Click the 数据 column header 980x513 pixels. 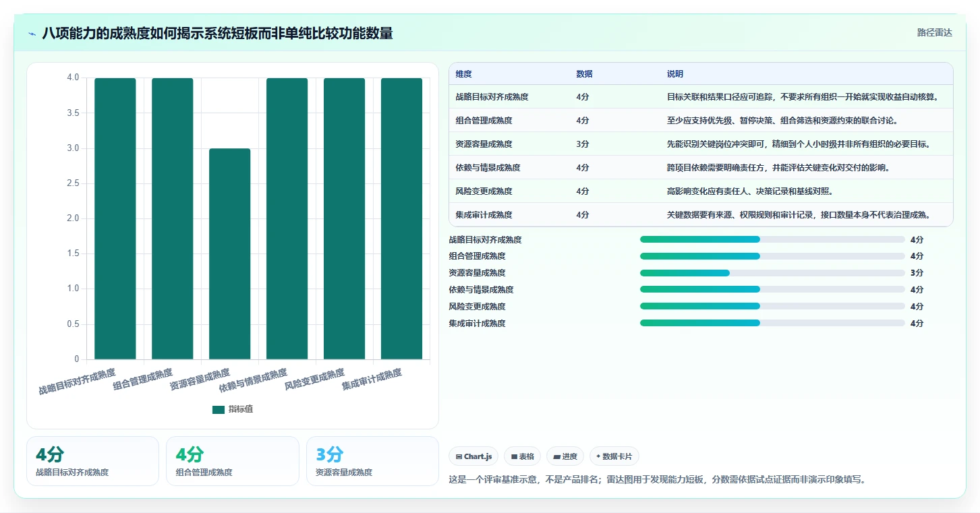coord(584,74)
